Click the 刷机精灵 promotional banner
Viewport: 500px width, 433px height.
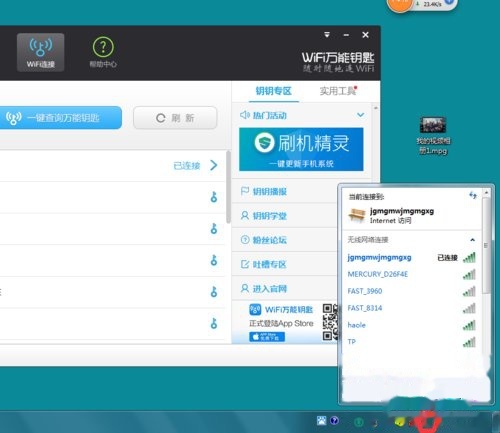click(x=301, y=149)
